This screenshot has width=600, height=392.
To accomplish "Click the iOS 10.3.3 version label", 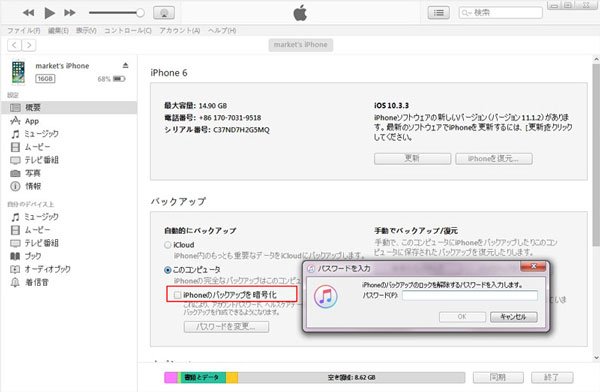I will (x=391, y=105).
